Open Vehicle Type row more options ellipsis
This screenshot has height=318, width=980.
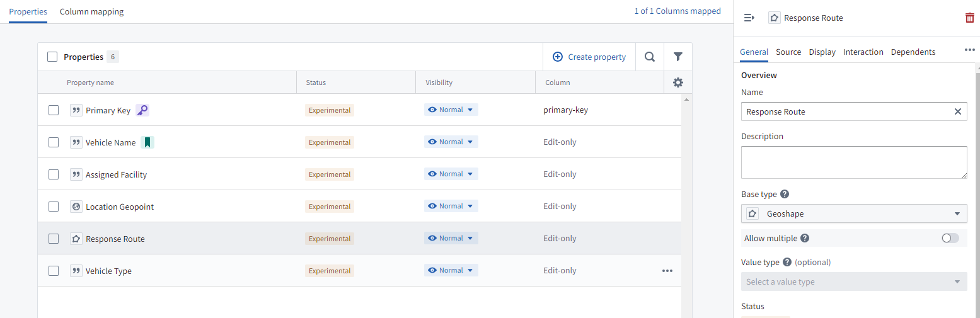(x=667, y=271)
